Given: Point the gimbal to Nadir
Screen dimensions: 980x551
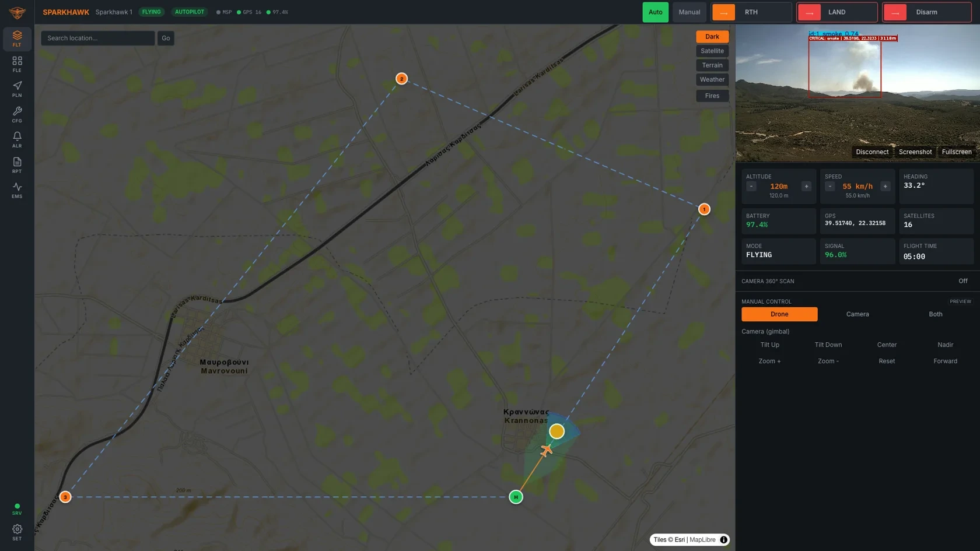Looking at the screenshot, I should pos(945,345).
